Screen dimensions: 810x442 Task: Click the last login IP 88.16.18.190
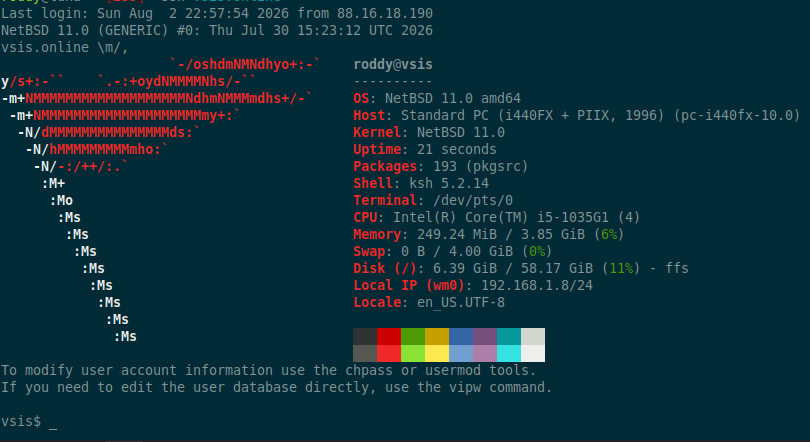pos(385,13)
